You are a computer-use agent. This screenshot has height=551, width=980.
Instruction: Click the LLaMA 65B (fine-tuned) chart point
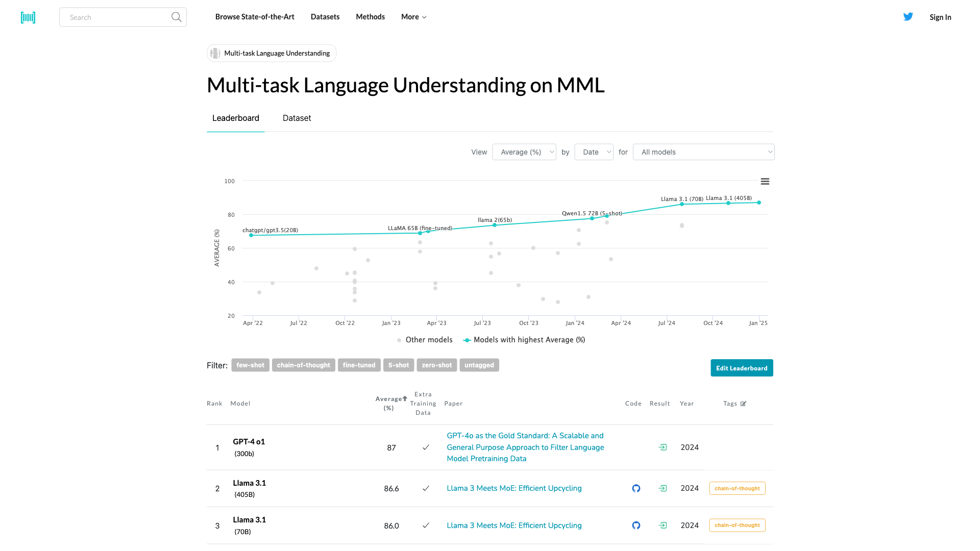click(x=420, y=233)
